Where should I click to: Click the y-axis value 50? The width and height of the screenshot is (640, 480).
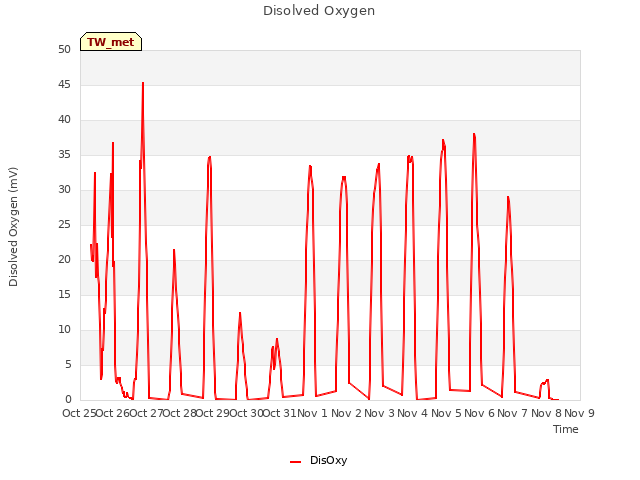[64, 49]
